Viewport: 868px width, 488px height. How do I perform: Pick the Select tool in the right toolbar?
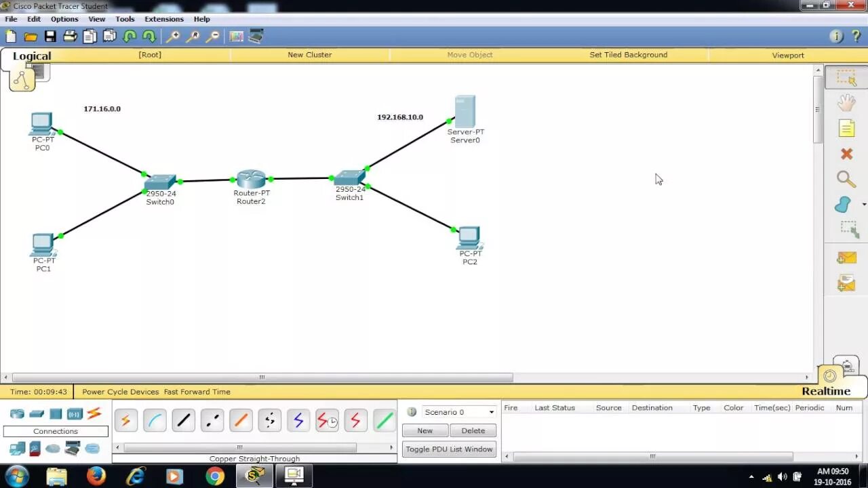pyautogui.click(x=846, y=78)
